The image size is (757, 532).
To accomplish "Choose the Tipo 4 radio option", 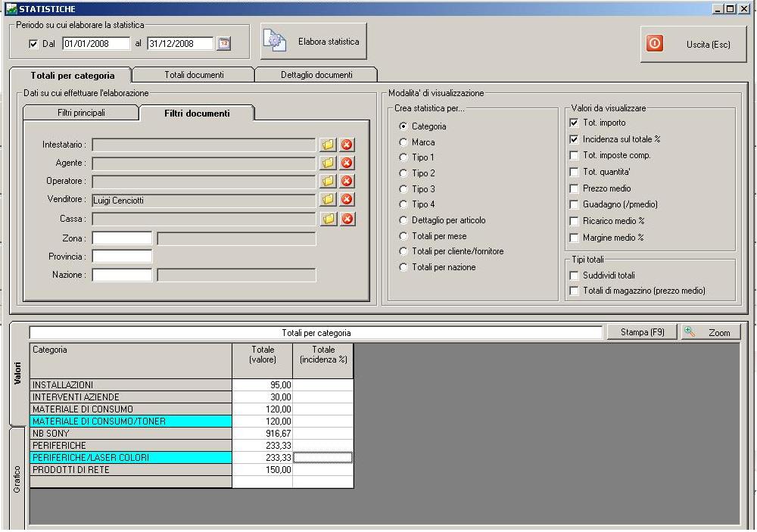I will tap(403, 204).
